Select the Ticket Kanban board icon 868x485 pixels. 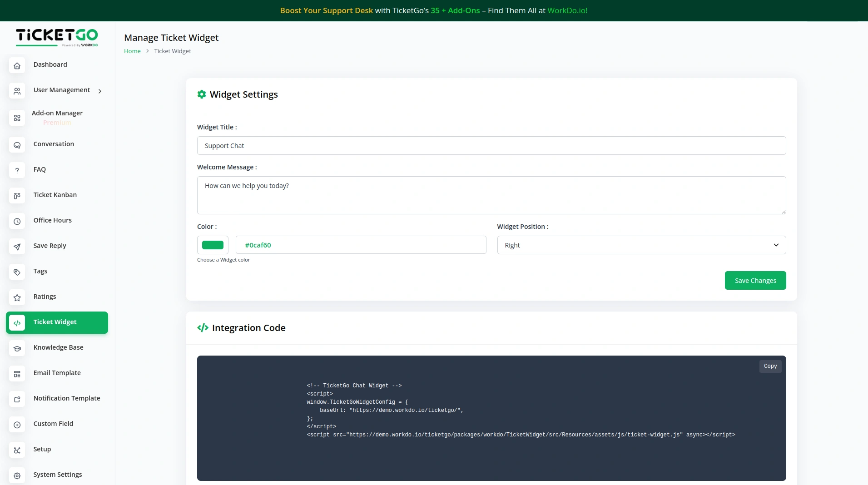[x=17, y=196]
